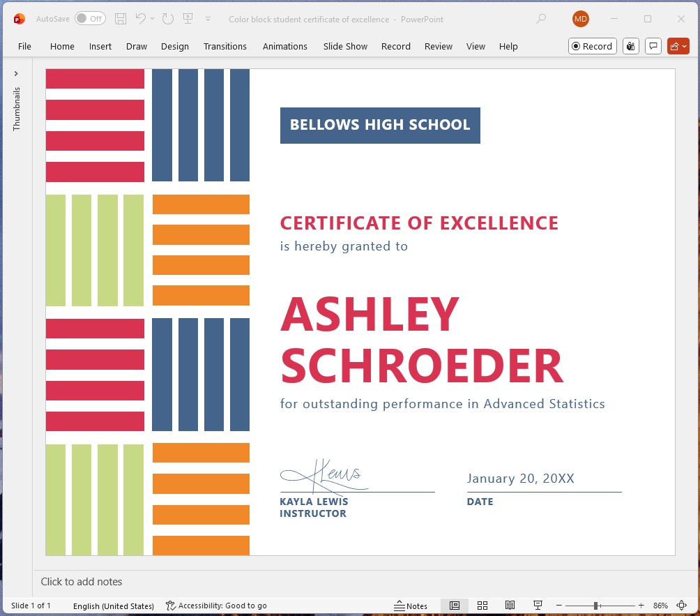
Task: Toggle the Notes pane from status bar
Action: (x=411, y=606)
